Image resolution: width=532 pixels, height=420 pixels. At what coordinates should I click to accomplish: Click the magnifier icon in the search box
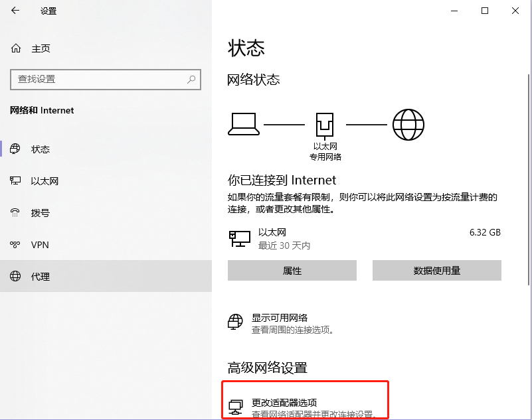(x=191, y=80)
